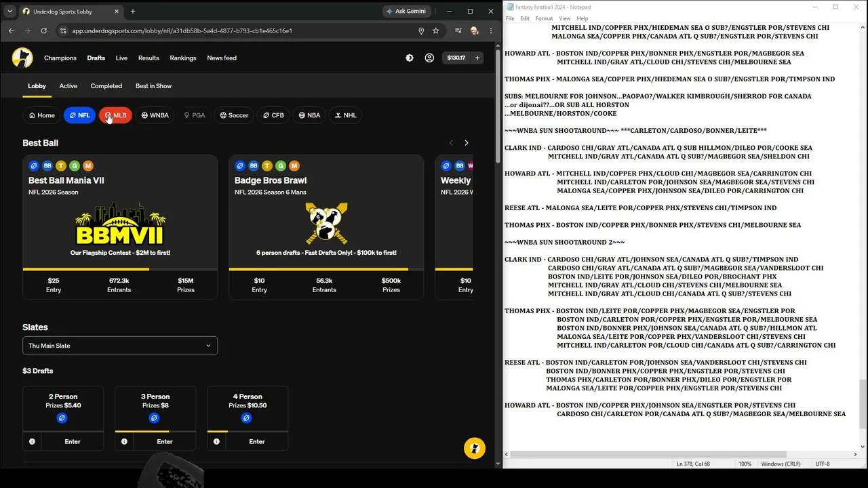Open Live in the top navigation

click(121, 58)
